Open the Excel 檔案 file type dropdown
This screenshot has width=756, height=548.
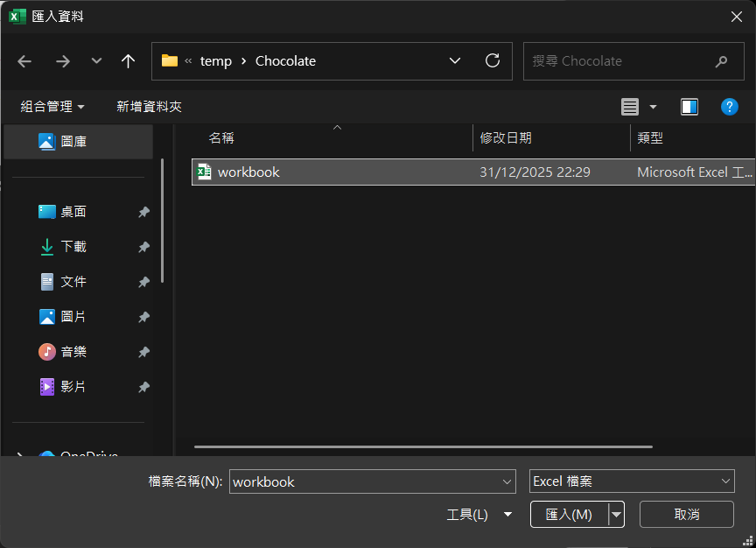pyautogui.click(x=631, y=481)
